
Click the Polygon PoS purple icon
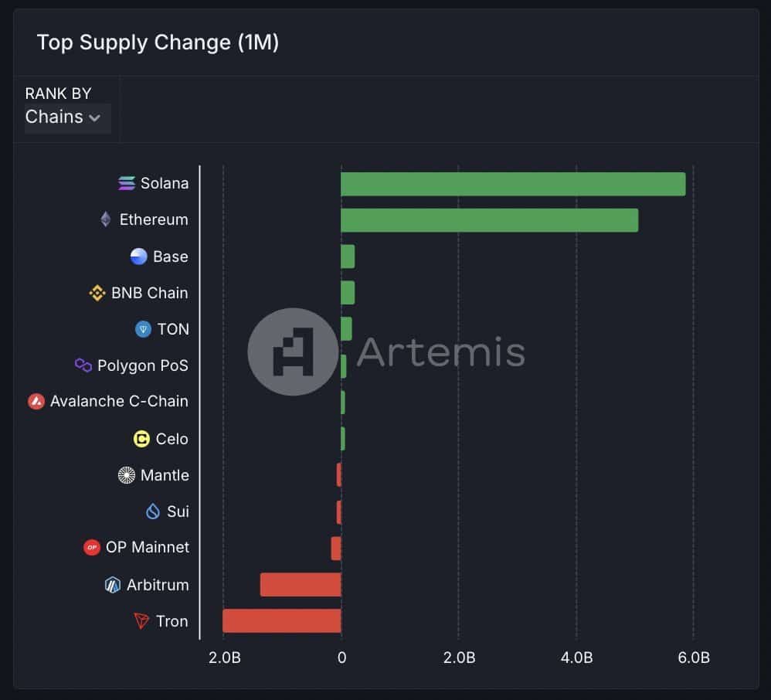[x=83, y=365]
